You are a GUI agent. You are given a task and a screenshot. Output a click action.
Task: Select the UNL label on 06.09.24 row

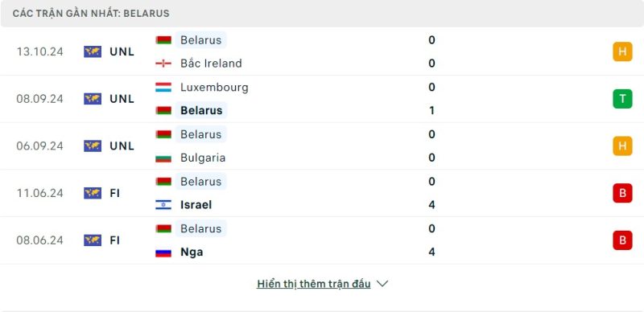[x=122, y=146]
